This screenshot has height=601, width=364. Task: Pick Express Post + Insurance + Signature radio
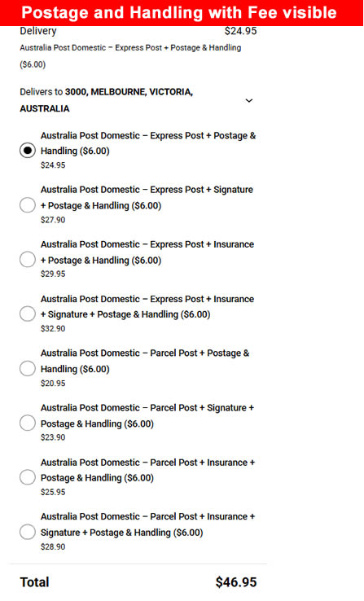tap(28, 314)
